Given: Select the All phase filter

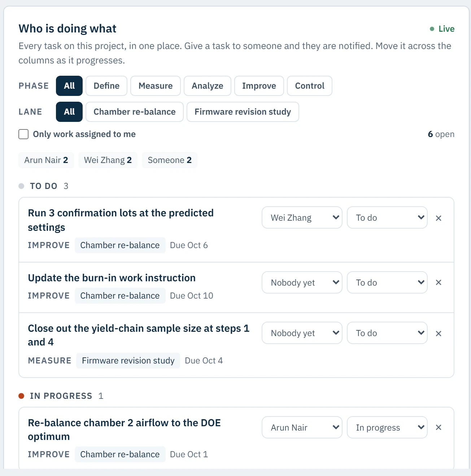Looking at the screenshot, I should click(x=69, y=86).
